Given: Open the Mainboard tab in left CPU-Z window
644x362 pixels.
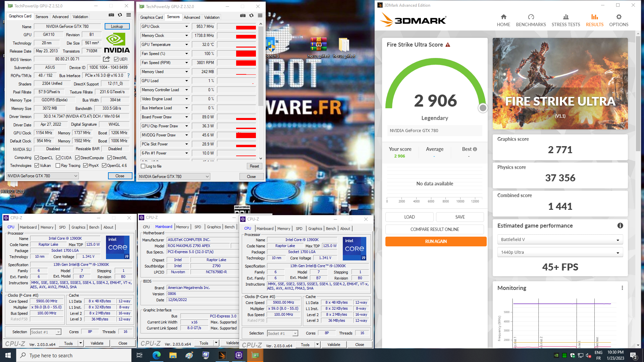Looking at the screenshot, I should tap(28, 227).
